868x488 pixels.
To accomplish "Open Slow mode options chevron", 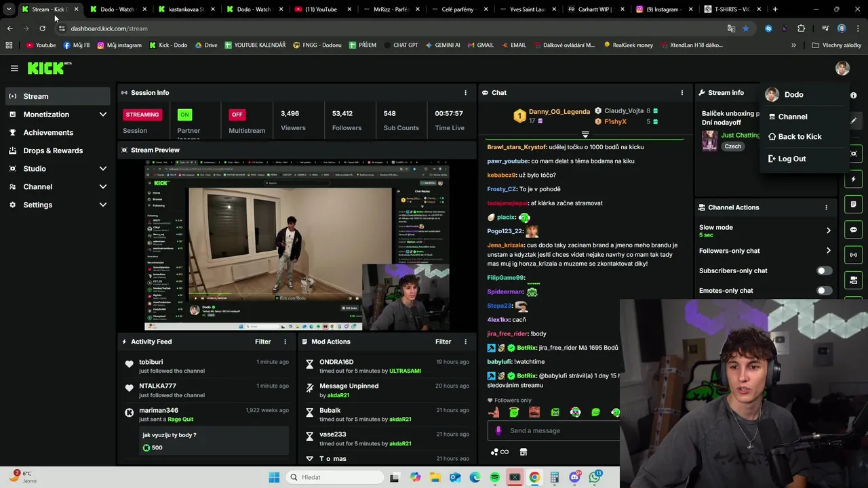I will pos(828,230).
